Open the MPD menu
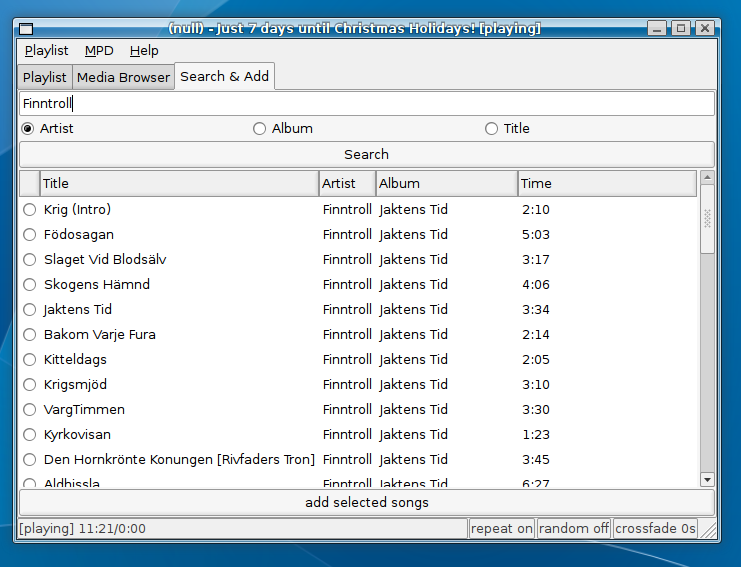 click(99, 51)
